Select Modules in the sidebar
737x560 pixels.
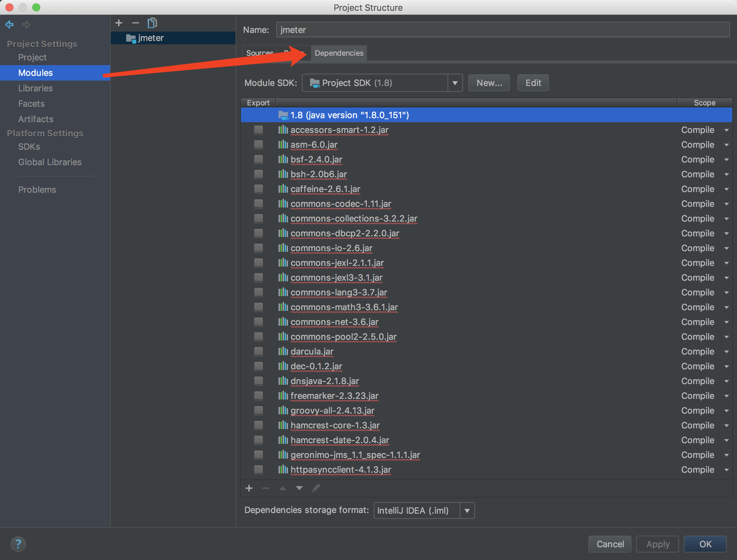[55, 73]
